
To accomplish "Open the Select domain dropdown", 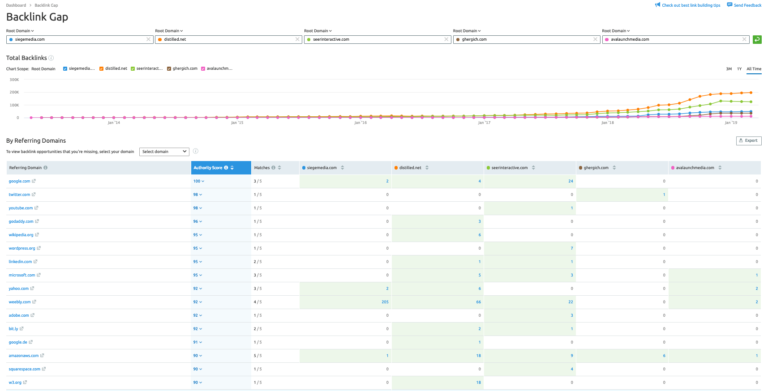I will click(x=164, y=151).
